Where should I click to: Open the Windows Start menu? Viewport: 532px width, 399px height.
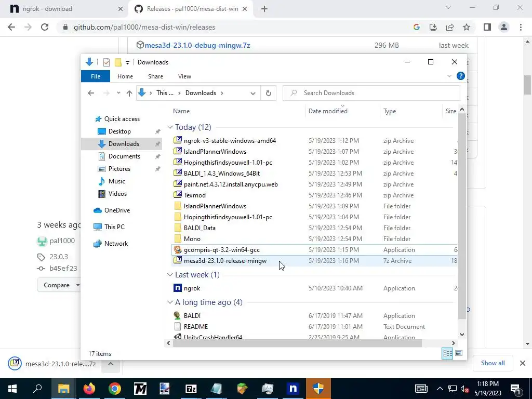12,389
